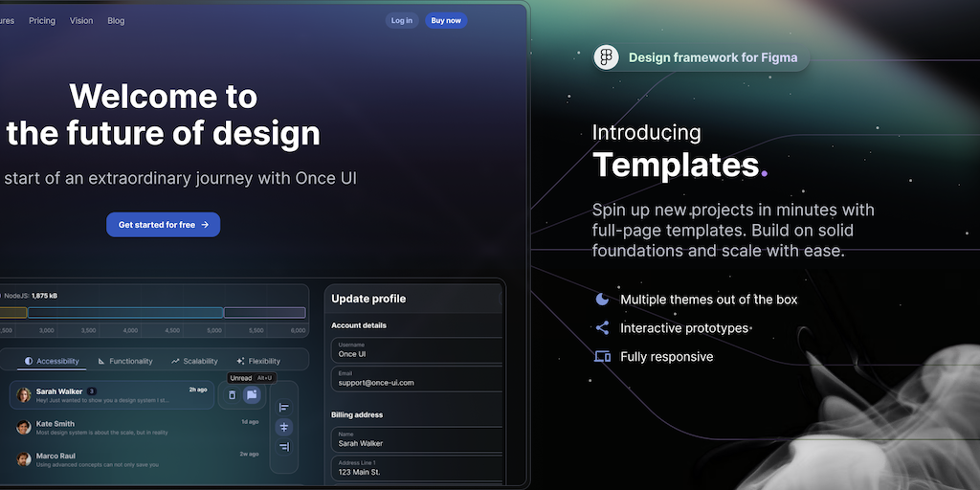Open the Pricing menu item
Image resolution: width=980 pixels, height=490 pixels.
(x=42, y=21)
